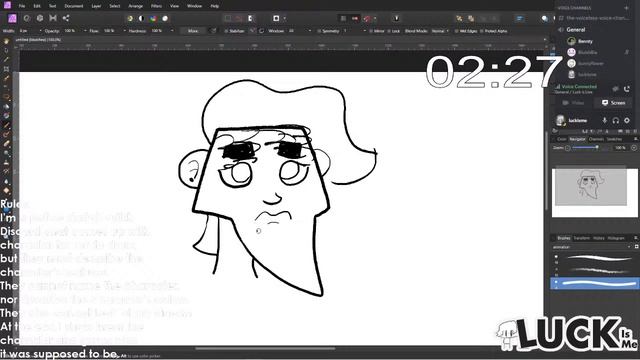Open the General voice channel
The height and width of the screenshot is (360, 640).
click(576, 30)
